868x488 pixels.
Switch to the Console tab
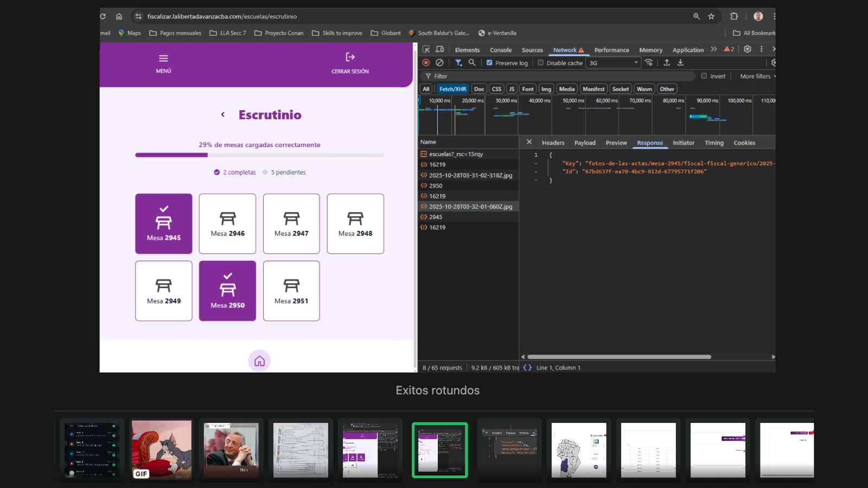coord(500,50)
